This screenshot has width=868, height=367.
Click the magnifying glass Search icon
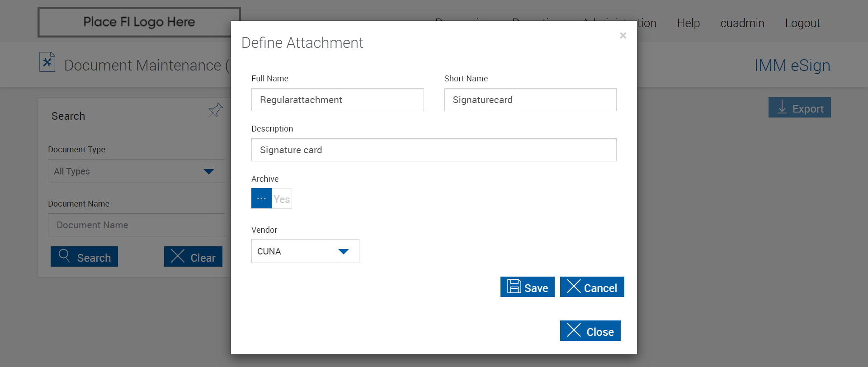64,256
